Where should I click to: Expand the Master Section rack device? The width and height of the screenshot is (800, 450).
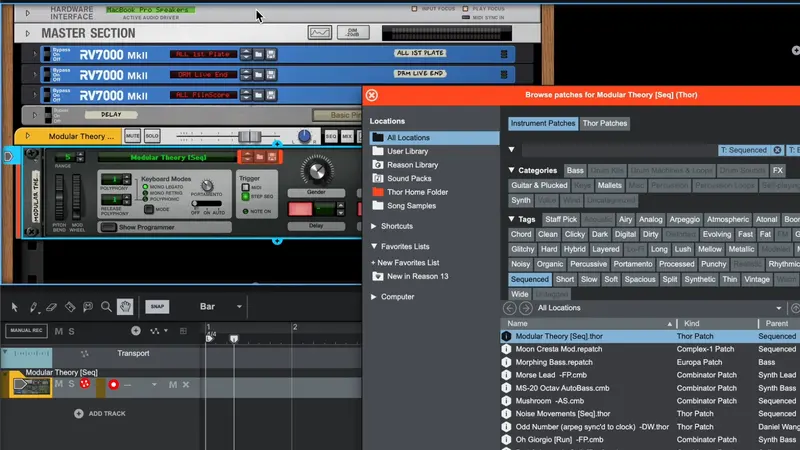28,33
